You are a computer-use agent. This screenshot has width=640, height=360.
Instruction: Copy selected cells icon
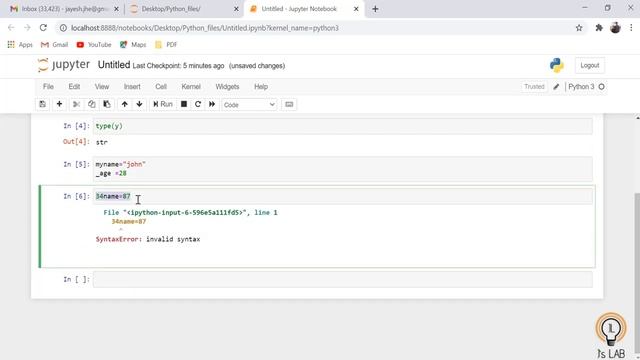[x=91, y=104]
